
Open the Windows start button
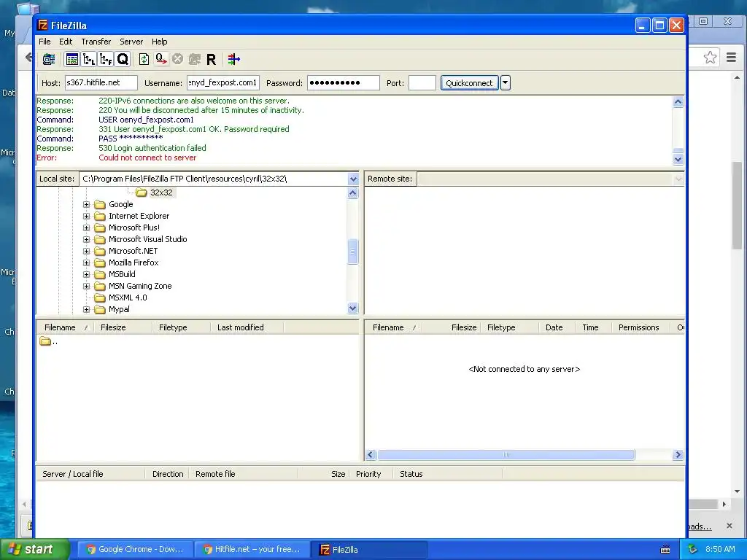click(35, 550)
